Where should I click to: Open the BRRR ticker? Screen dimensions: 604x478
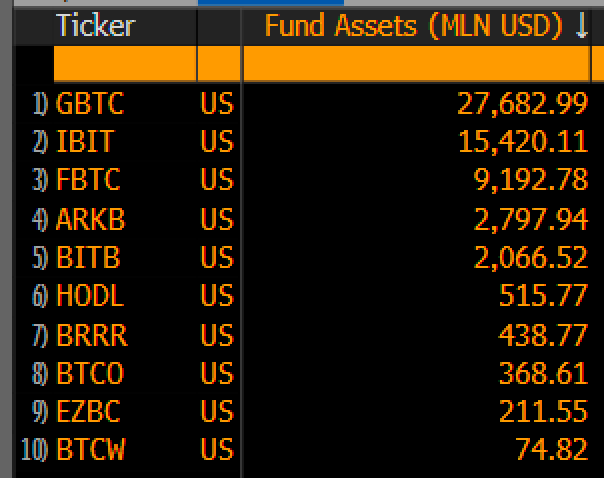point(91,335)
